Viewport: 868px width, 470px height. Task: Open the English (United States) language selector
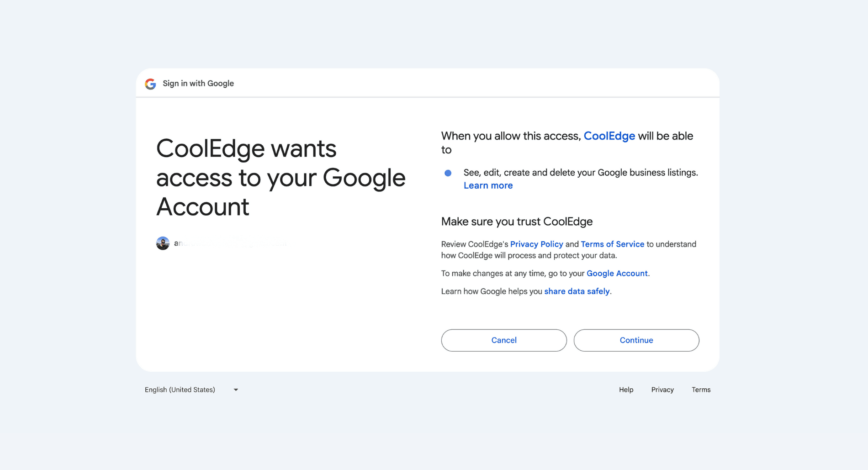180,390
